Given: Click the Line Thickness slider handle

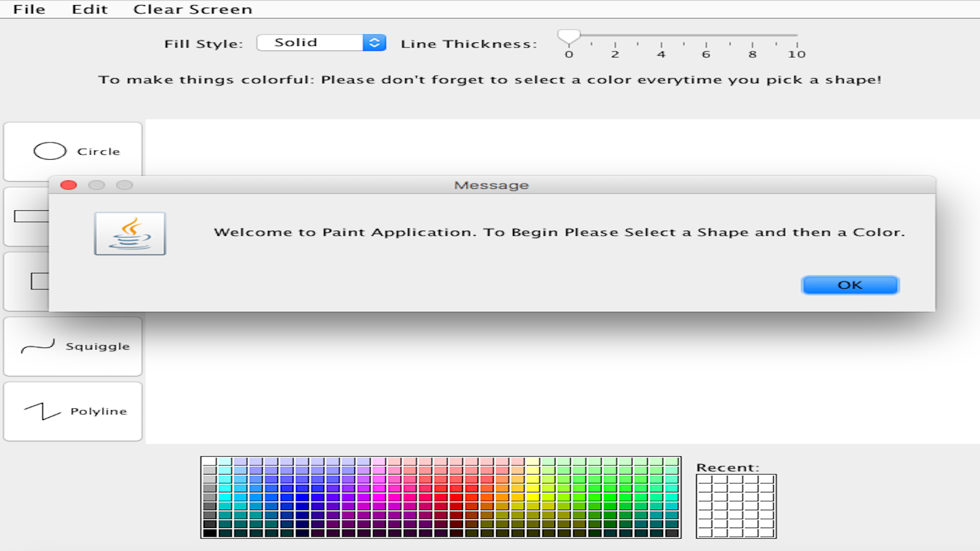Looking at the screenshot, I should (x=569, y=37).
